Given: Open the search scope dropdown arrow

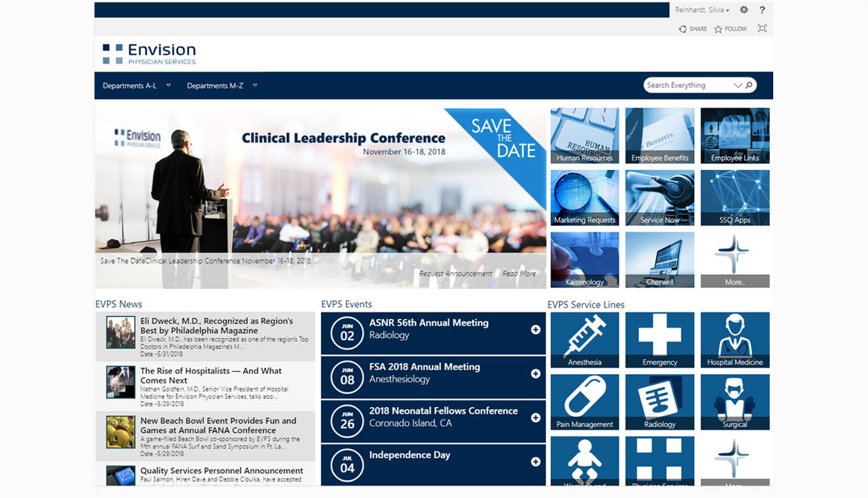Looking at the screenshot, I should coord(738,85).
